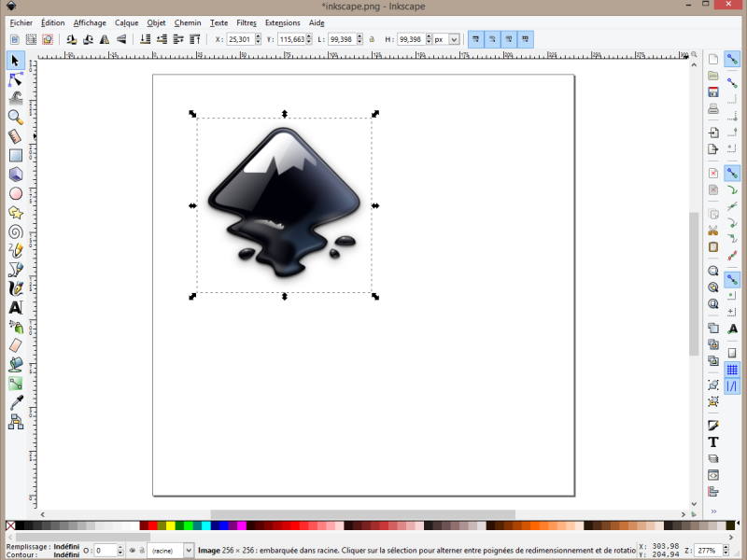Image resolution: width=747 pixels, height=560 pixels.
Task: Increase opacity O value stepper
Action: point(120,548)
